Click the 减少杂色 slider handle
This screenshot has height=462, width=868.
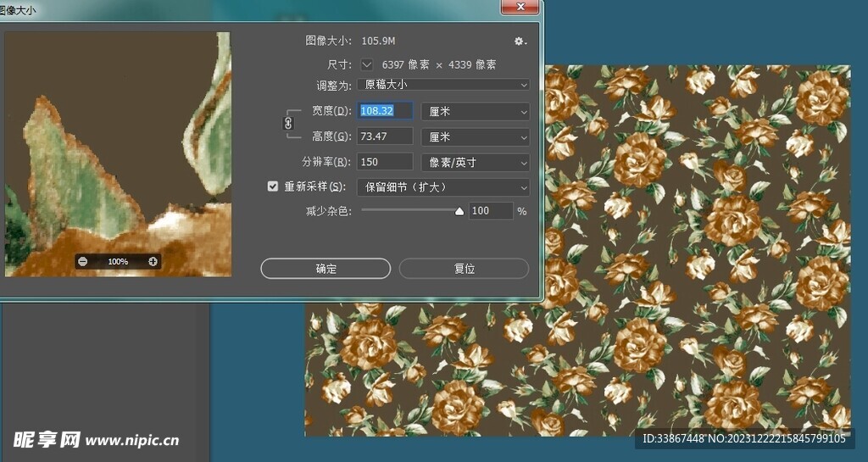click(x=459, y=211)
